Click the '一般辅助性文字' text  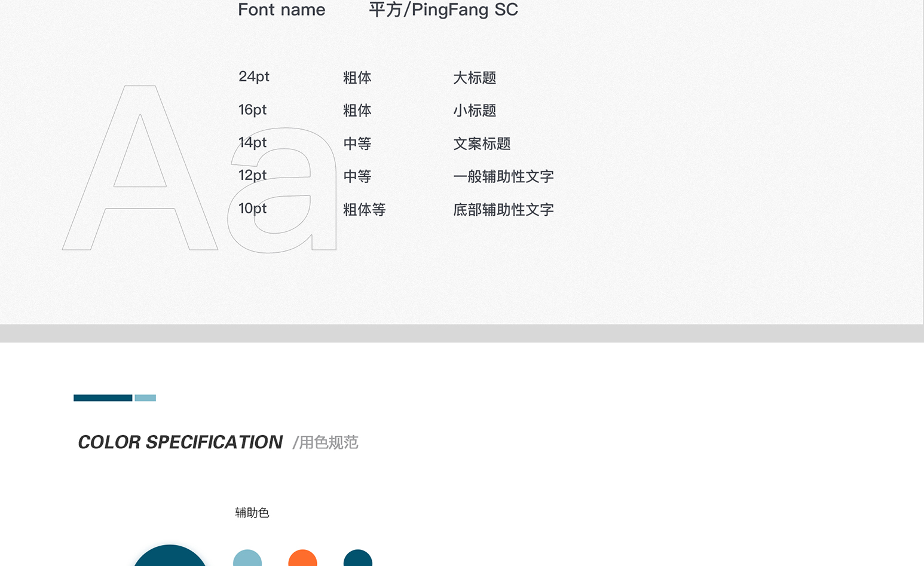click(503, 176)
